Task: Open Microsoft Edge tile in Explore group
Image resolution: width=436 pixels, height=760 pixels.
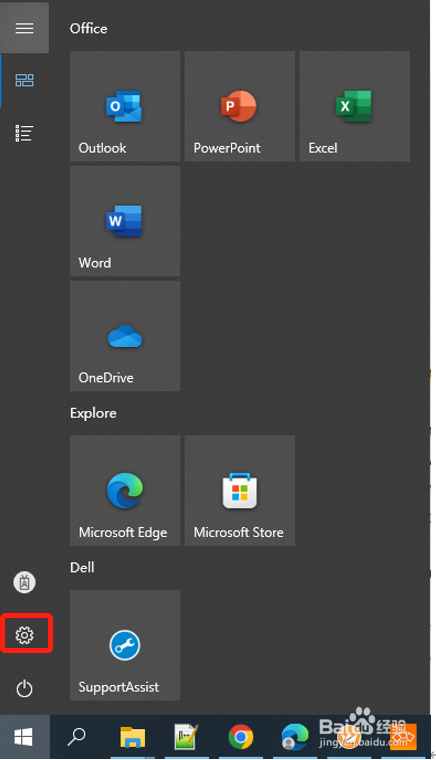Action: point(125,491)
